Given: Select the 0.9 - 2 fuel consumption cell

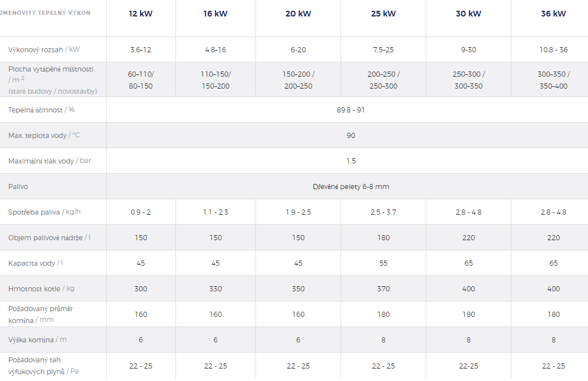Looking at the screenshot, I should (x=141, y=212).
